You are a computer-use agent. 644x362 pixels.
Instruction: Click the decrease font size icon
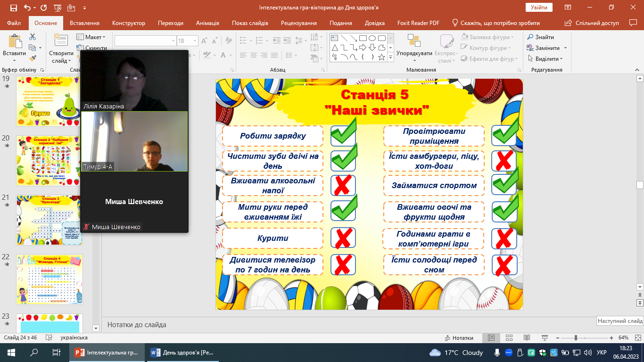215,41
